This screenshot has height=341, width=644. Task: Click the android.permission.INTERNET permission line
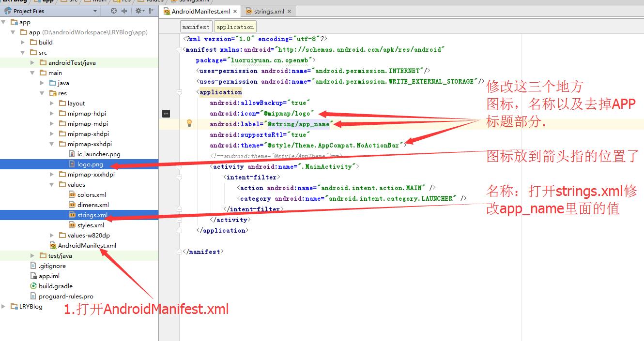tap(313, 71)
